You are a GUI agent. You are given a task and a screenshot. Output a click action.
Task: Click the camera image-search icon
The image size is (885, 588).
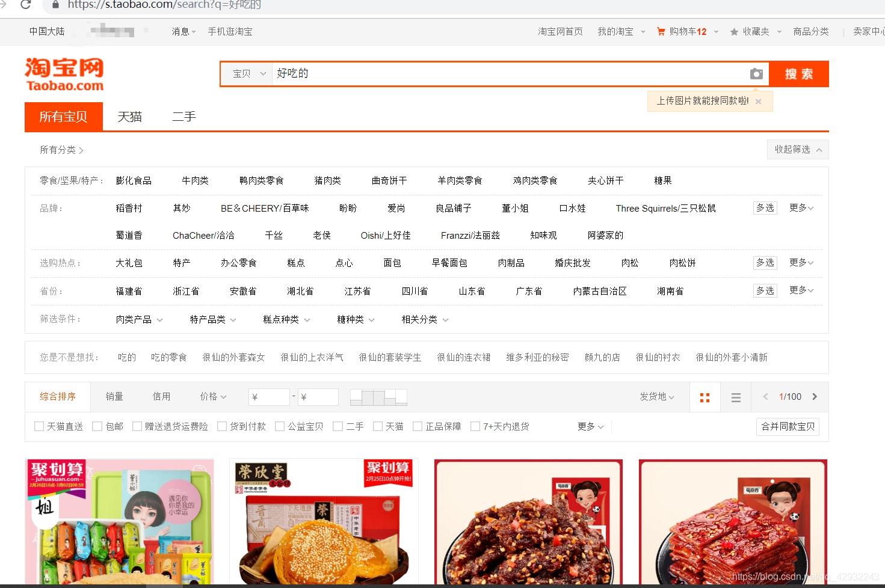click(756, 74)
